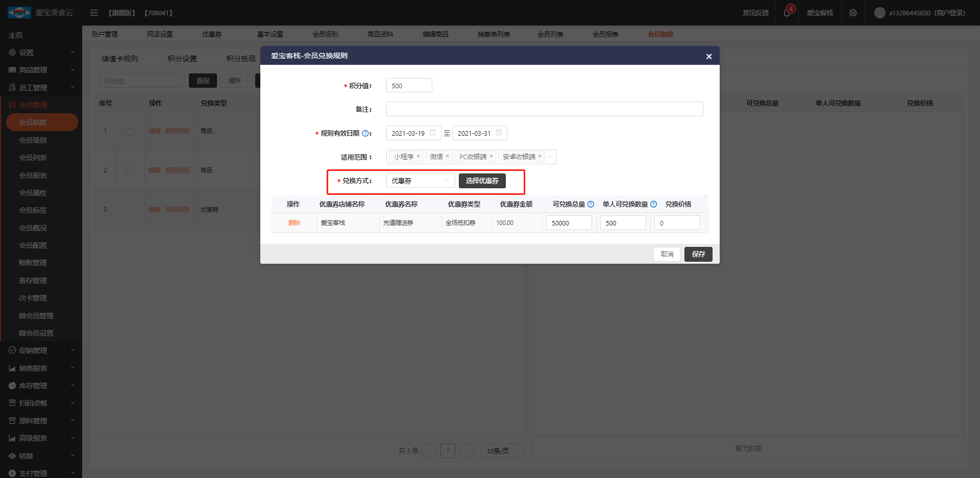Image resolution: width=980 pixels, height=478 pixels.
Task: Click the help icon beside 可兑换总量
Action: [x=591, y=204]
